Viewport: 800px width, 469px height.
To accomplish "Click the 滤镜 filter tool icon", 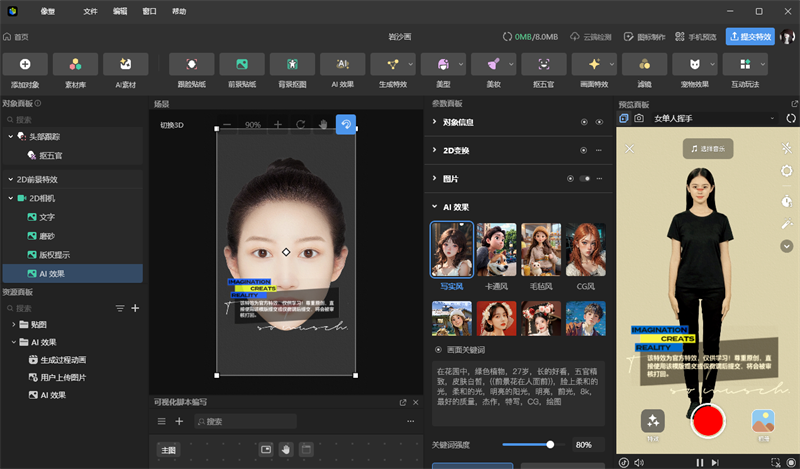I will click(x=644, y=64).
